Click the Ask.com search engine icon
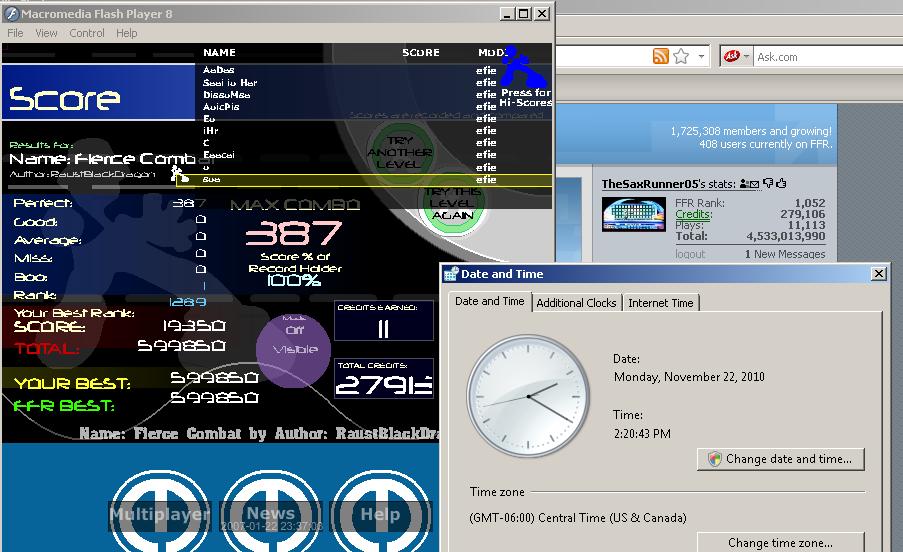The image size is (903, 552). [732, 56]
